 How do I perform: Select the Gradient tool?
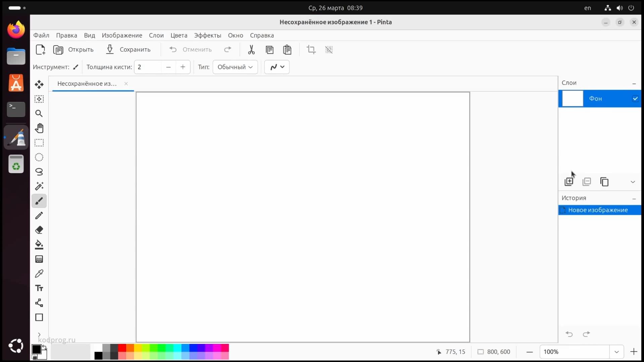[x=39, y=259]
